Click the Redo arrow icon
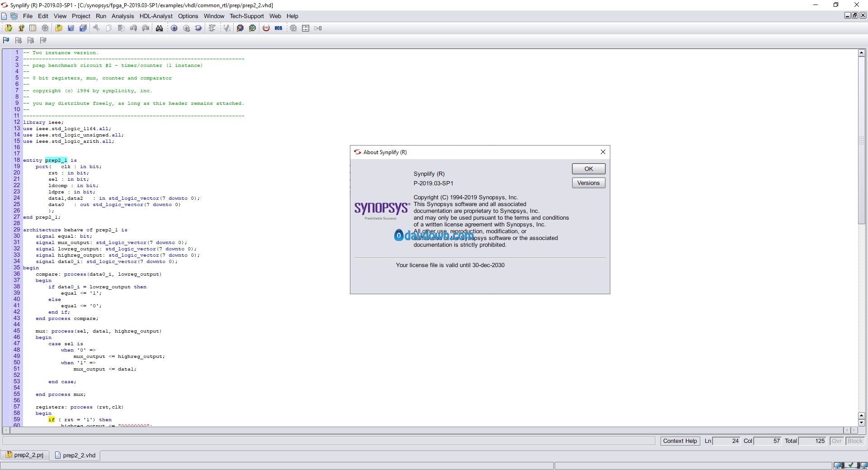Viewport: 868px width, 470px height. [x=146, y=28]
